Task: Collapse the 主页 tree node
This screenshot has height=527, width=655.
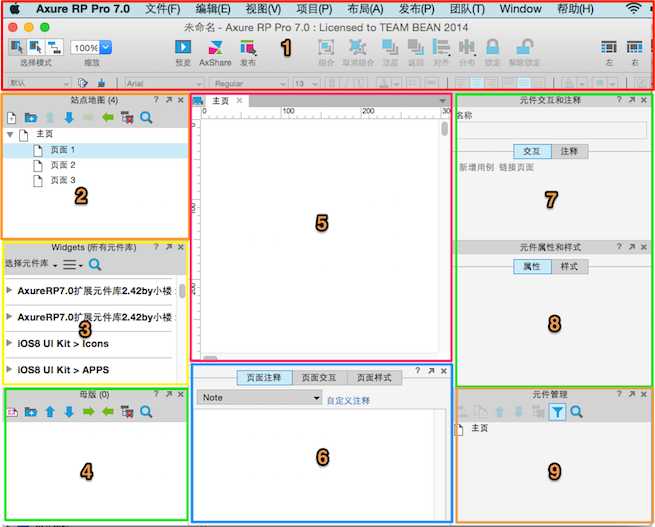Action: (x=10, y=134)
